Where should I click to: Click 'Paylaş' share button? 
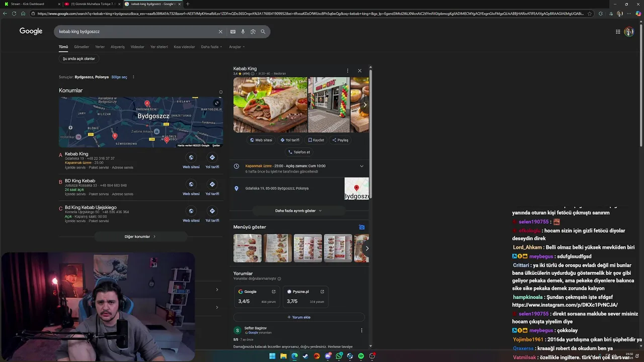[x=341, y=140]
